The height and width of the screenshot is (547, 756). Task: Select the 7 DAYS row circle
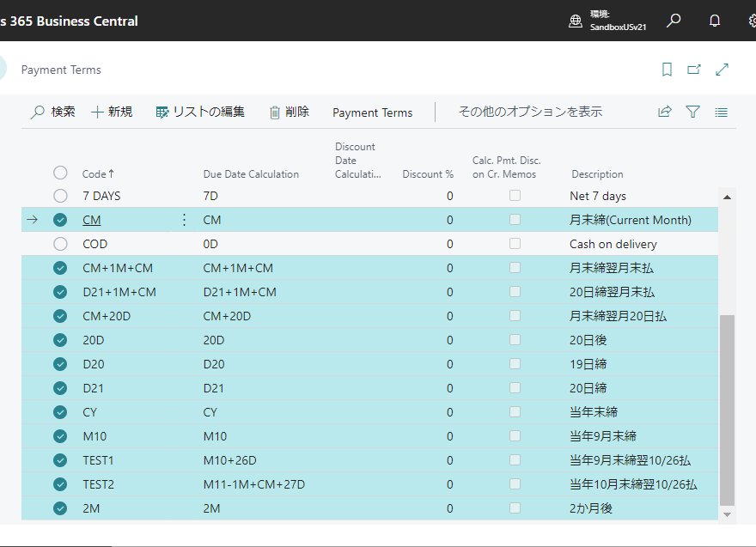(x=60, y=196)
